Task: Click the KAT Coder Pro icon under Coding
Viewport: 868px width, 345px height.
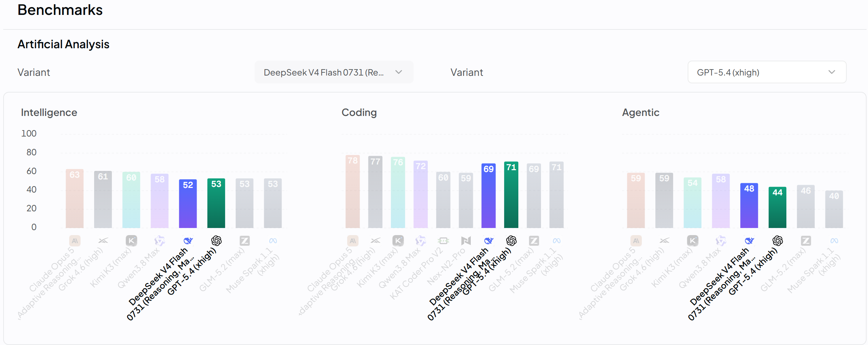Action: pyautogui.click(x=443, y=241)
